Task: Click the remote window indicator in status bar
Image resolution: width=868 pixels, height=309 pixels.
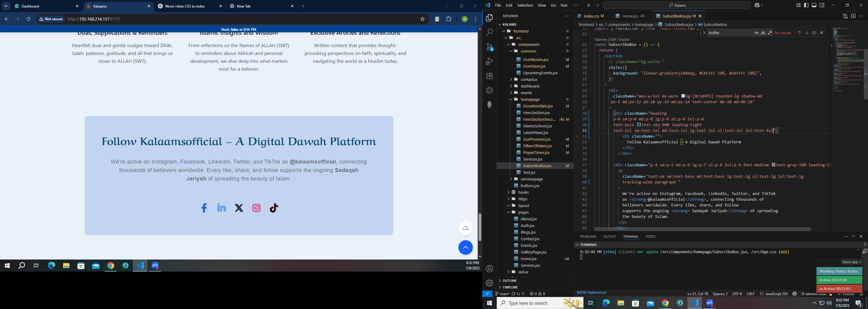Action: tap(487, 294)
